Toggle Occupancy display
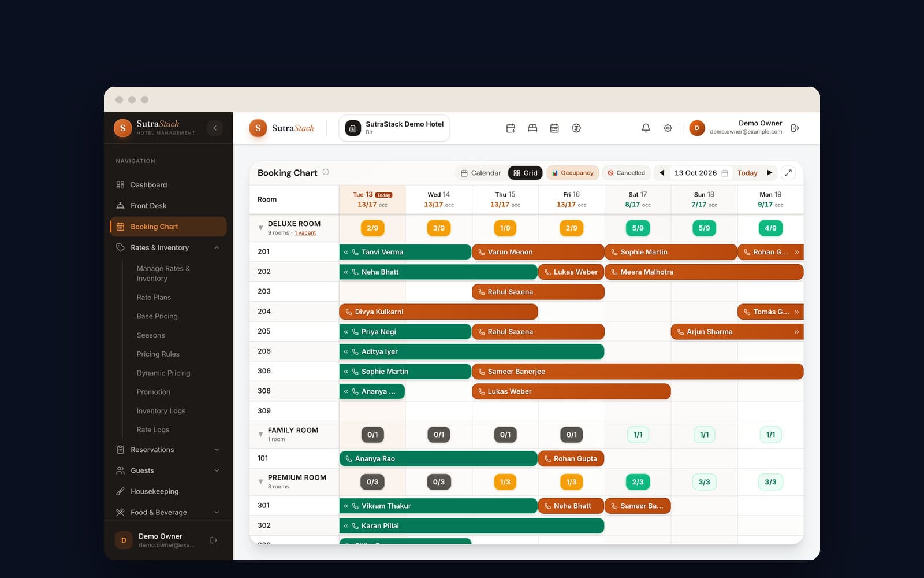This screenshot has width=924, height=578. (x=572, y=173)
